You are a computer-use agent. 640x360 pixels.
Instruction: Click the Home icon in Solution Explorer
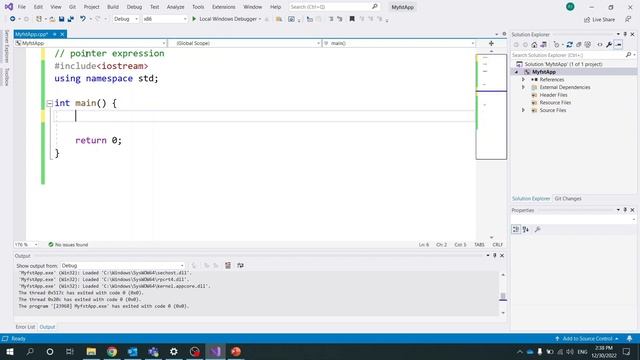[x=534, y=45]
